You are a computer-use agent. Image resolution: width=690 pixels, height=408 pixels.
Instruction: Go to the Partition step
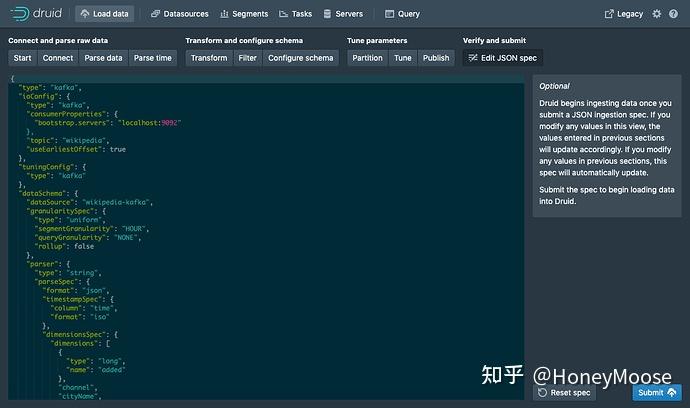click(x=367, y=58)
